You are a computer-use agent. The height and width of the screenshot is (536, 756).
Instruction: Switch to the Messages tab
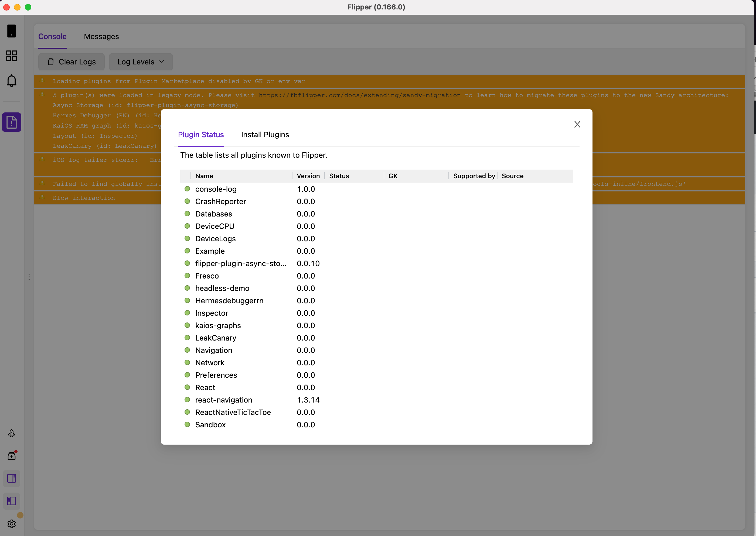pyautogui.click(x=101, y=37)
